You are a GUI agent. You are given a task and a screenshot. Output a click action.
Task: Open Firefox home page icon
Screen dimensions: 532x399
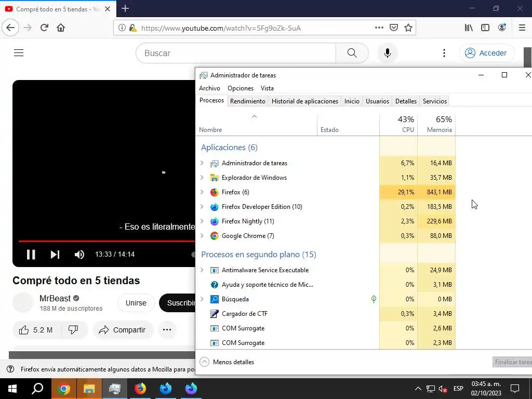pyautogui.click(x=61, y=28)
